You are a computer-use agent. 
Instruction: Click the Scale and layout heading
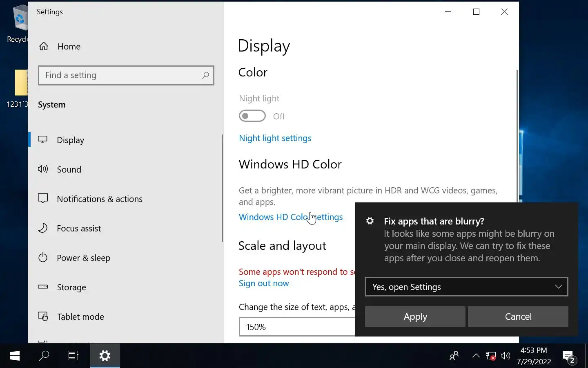[282, 246]
